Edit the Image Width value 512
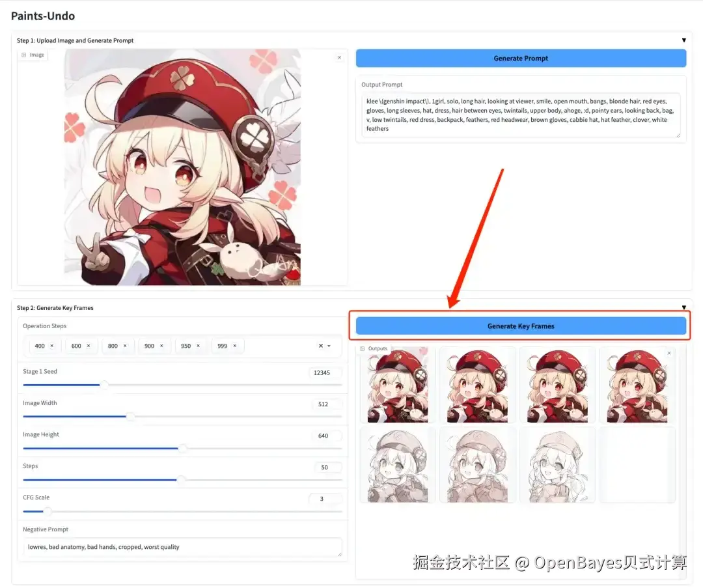 [x=327, y=404]
